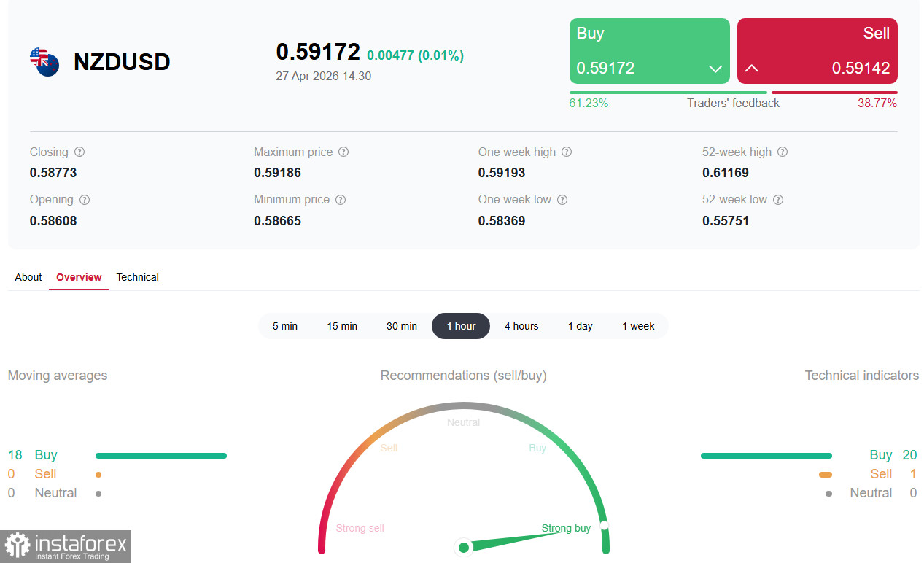Click the moving averages Buy green bar
The height and width of the screenshot is (563, 924).
[161, 456]
